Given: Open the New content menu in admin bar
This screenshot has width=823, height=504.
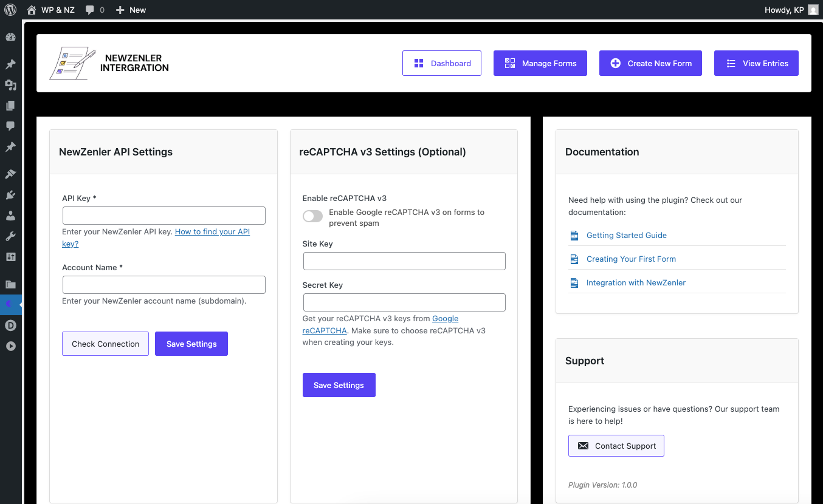Looking at the screenshot, I should click(x=131, y=10).
